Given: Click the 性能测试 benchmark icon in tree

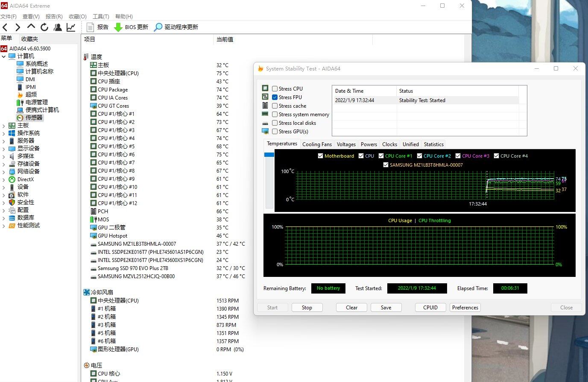Looking at the screenshot, I should coord(12,226).
